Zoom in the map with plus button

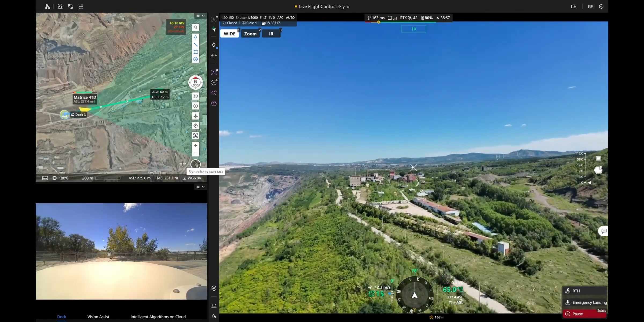[x=196, y=145]
